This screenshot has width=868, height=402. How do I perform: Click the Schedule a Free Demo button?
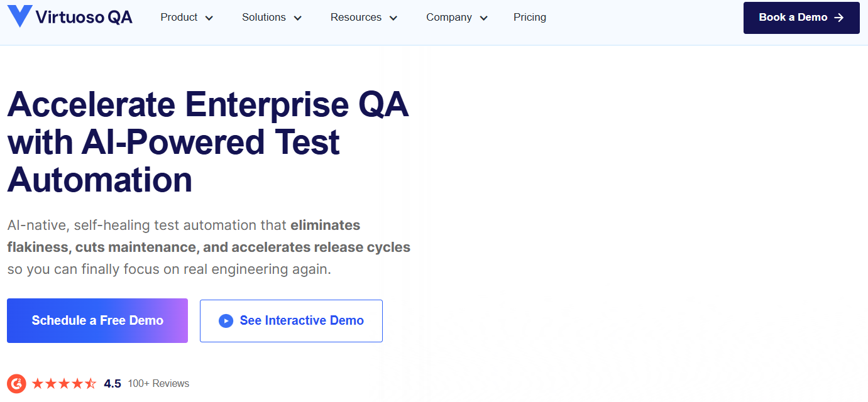tap(97, 320)
